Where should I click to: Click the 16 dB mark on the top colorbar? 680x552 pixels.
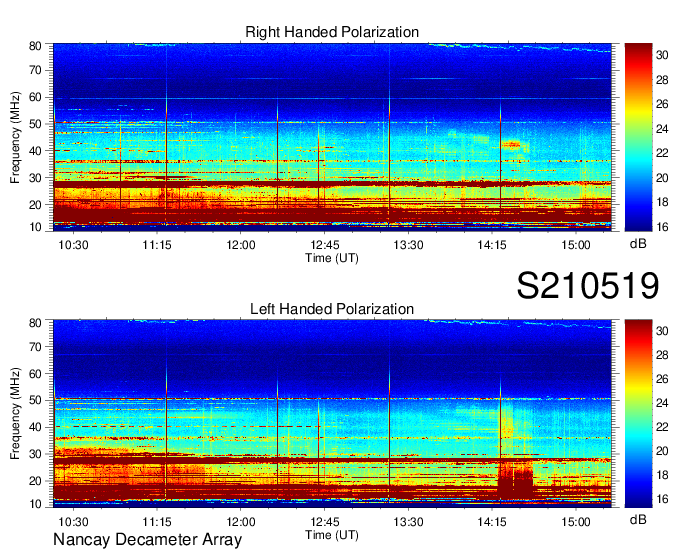(662, 226)
